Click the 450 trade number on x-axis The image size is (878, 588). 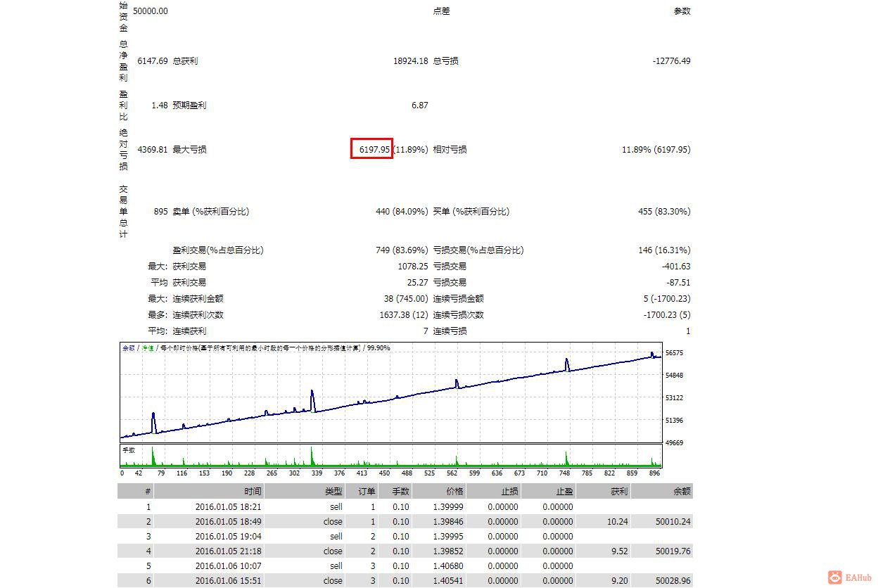(384, 473)
